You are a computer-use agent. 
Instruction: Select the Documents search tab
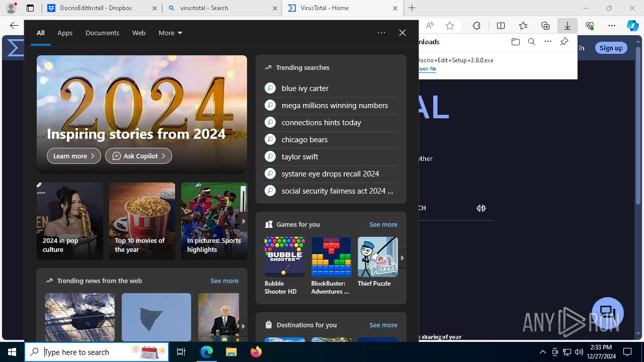pos(102,33)
